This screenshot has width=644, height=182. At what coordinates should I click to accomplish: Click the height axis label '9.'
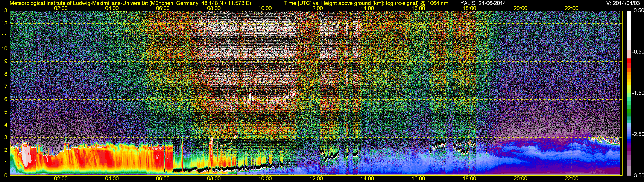tap(6, 61)
